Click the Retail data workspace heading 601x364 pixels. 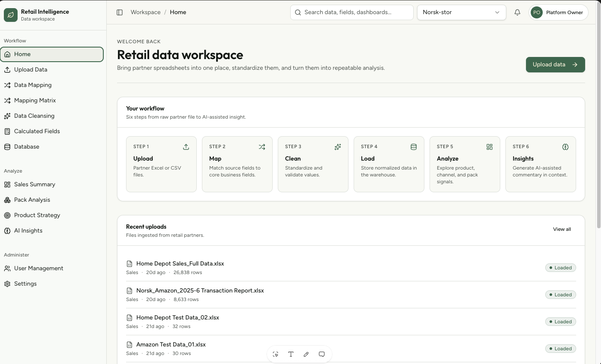(x=180, y=55)
